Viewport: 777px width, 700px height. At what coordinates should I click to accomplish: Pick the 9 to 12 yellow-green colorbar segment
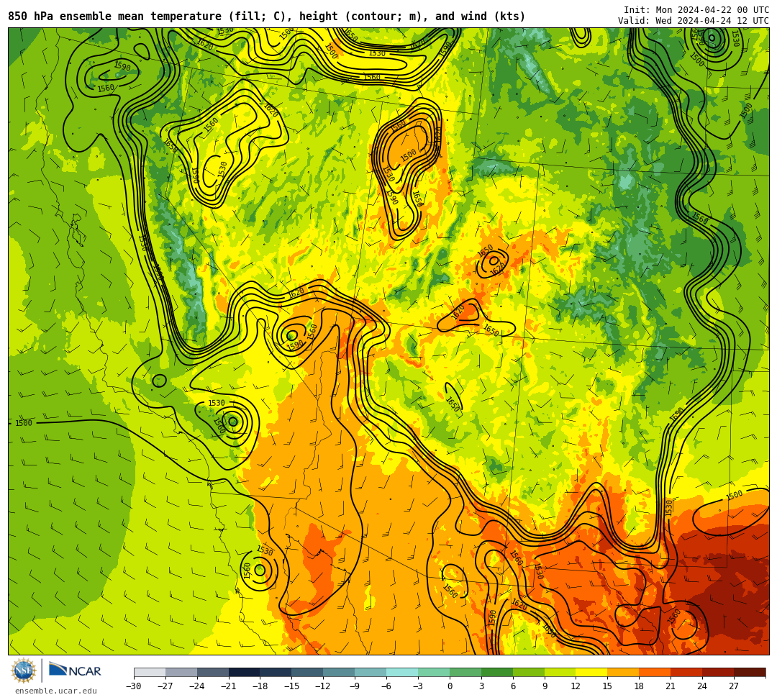pyautogui.click(x=560, y=672)
